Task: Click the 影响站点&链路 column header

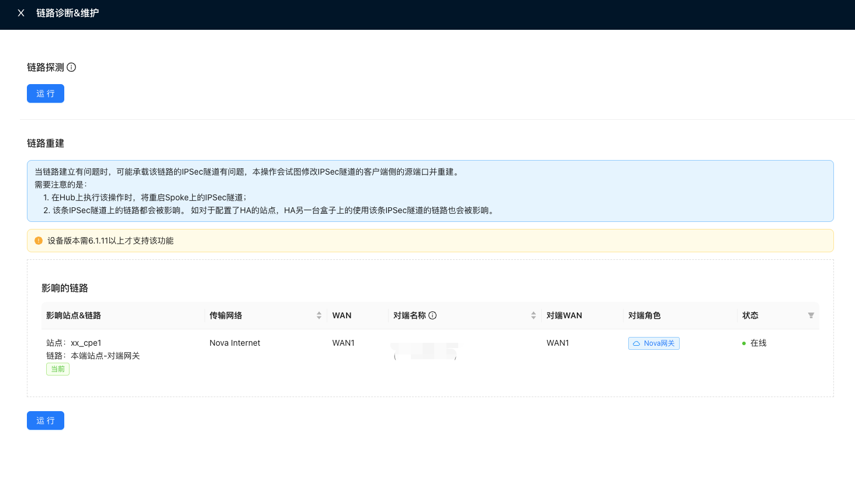Action: point(74,315)
